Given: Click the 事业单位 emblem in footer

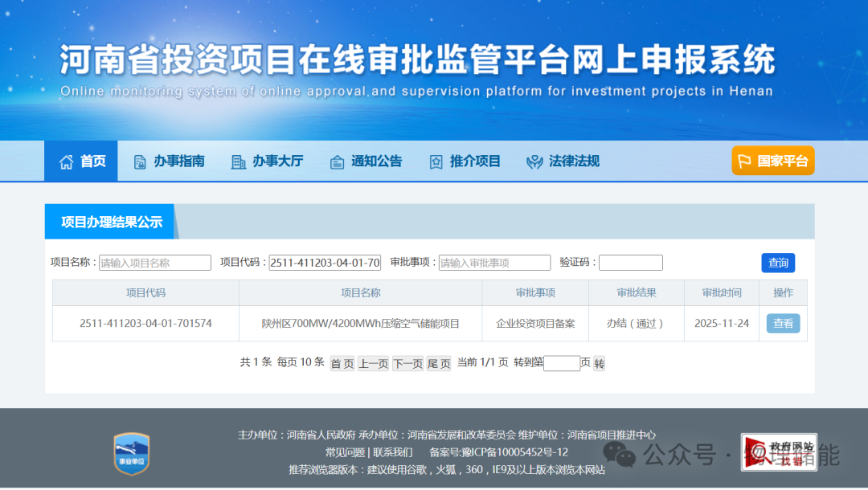Looking at the screenshot, I should [131, 452].
